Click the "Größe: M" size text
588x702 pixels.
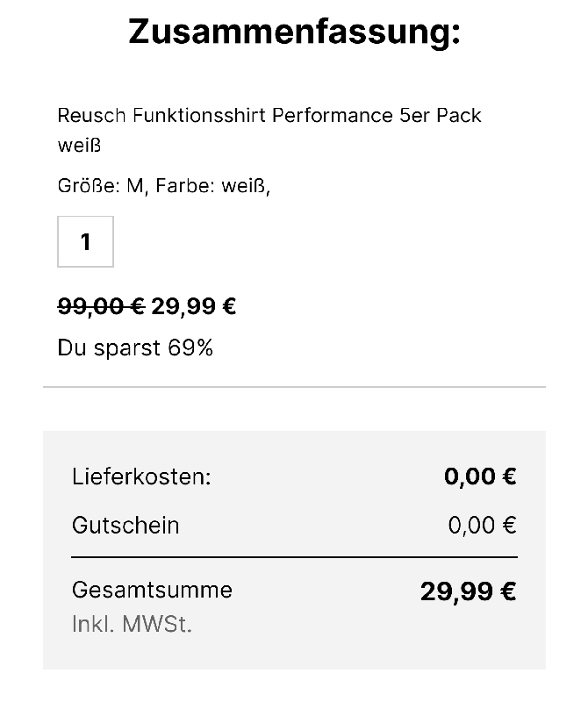point(101,186)
